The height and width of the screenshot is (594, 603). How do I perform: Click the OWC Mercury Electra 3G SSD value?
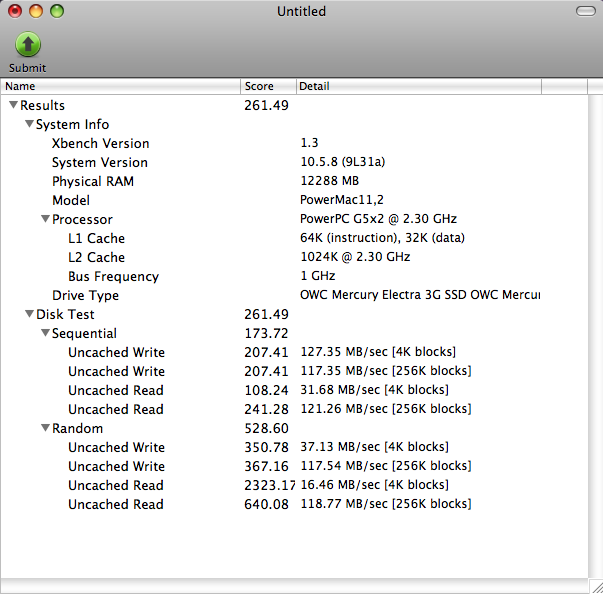(420, 295)
